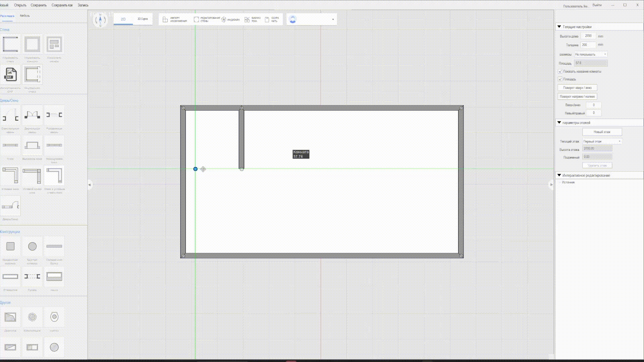Pick the round column construction icon

pyautogui.click(x=32, y=247)
